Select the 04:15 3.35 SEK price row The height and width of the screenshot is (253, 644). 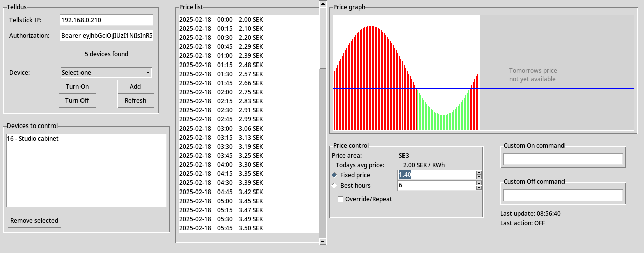point(249,173)
